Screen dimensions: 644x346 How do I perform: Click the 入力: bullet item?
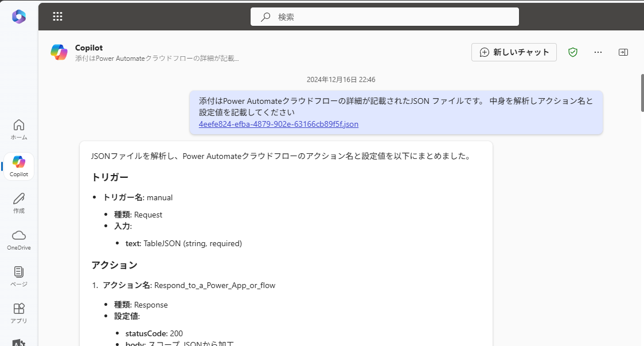[123, 227]
